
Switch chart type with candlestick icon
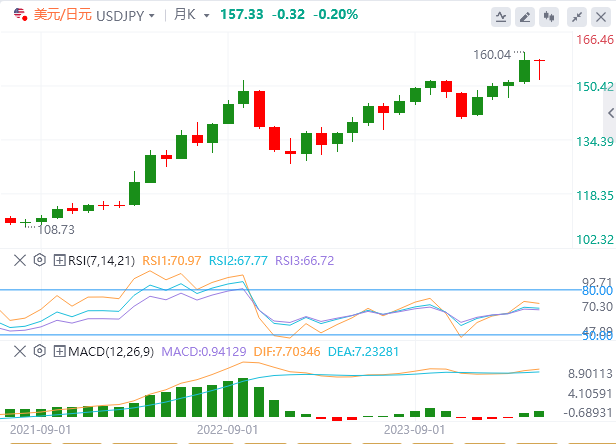tap(549, 17)
